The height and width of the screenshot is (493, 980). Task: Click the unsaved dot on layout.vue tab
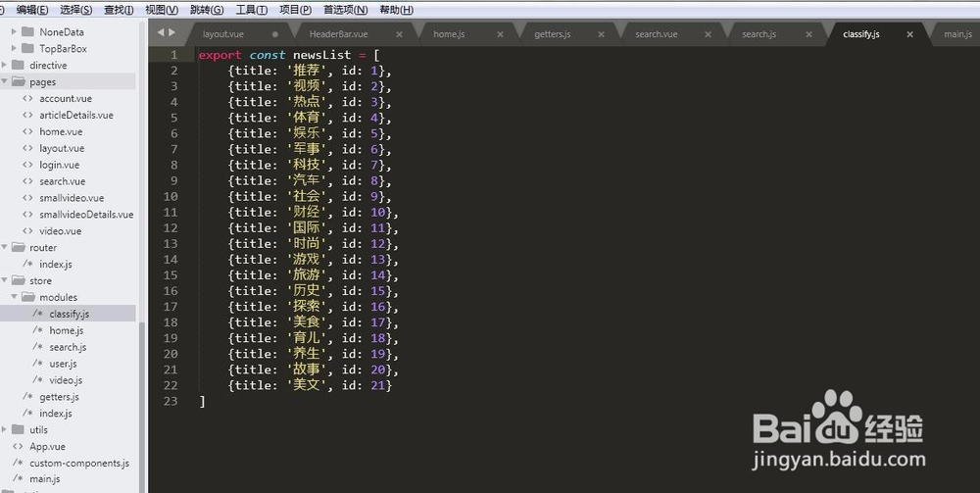275,34
